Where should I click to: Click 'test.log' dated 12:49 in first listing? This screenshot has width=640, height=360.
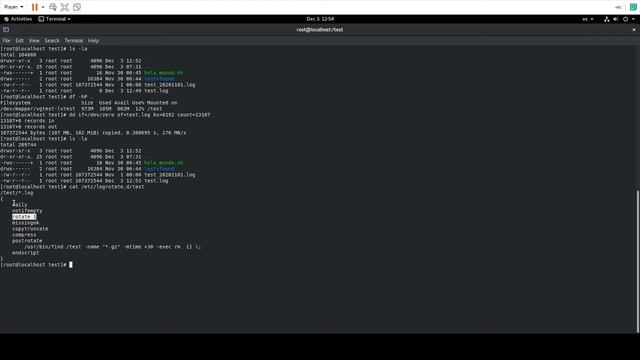click(x=156, y=91)
